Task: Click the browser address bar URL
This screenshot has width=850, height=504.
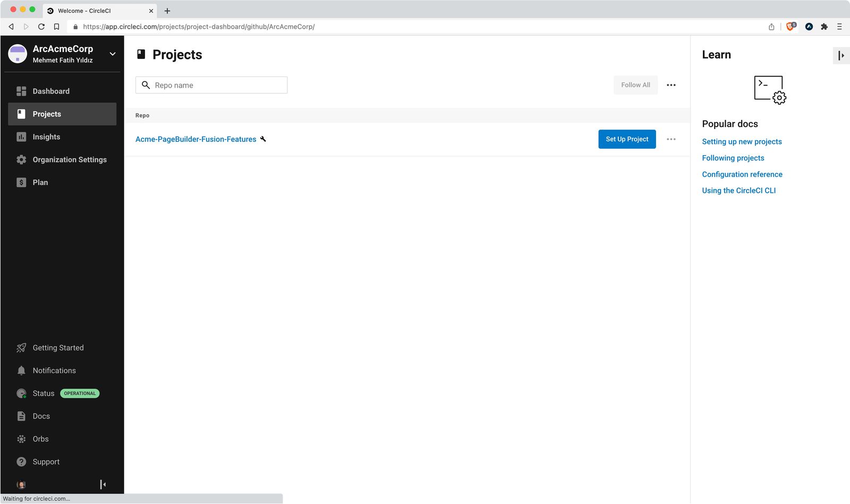Action: point(199,27)
